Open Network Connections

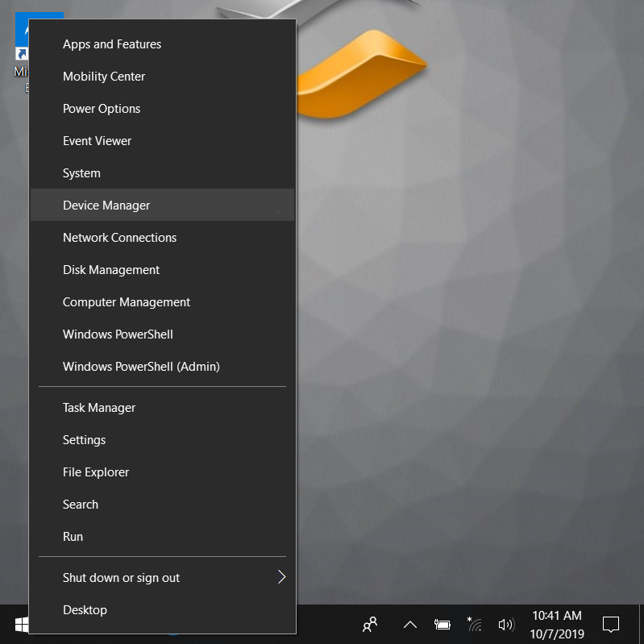point(119,238)
